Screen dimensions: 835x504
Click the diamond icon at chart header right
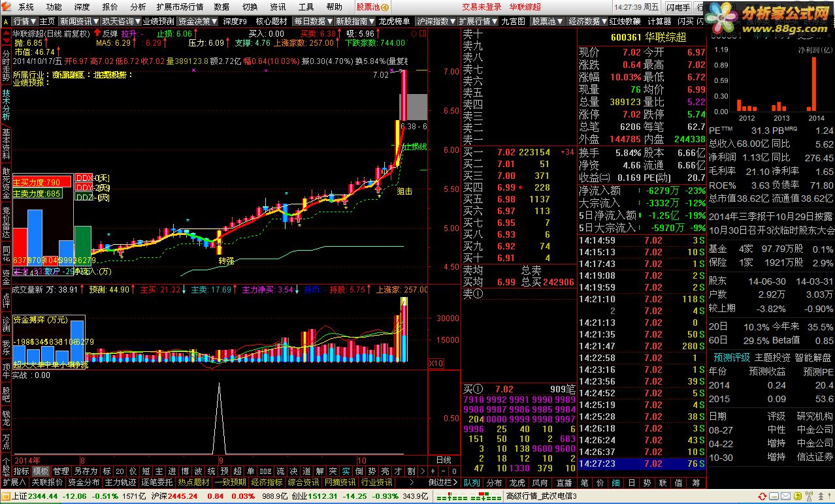click(414, 33)
